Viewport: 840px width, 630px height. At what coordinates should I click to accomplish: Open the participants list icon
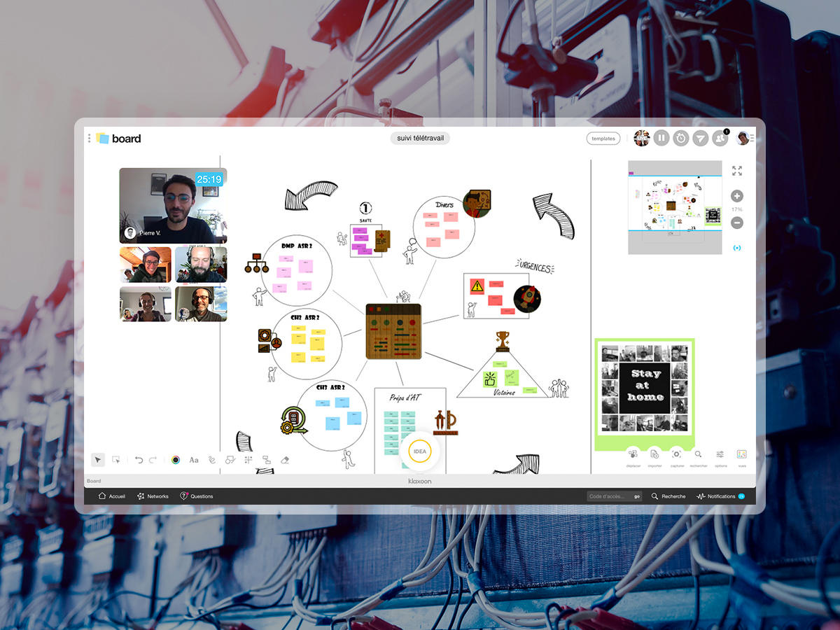coord(720,138)
